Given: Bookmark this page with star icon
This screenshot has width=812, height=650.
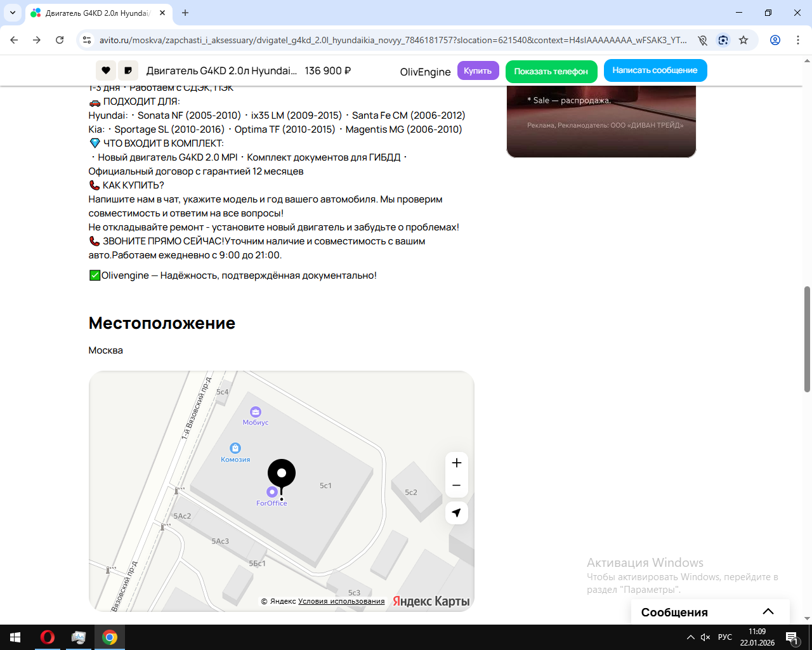Looking at the screenshot, I should pyautogui.click(x=743, y=40).
